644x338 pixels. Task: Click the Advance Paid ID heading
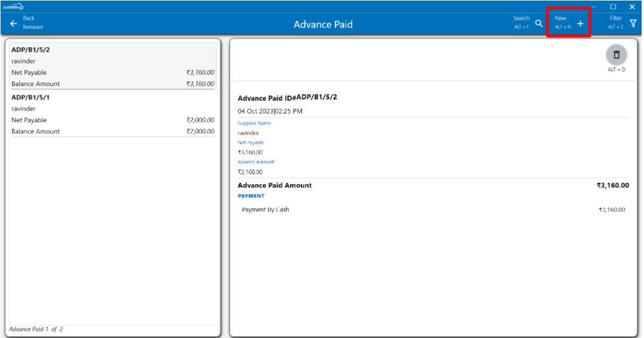[x=287, y=98]
